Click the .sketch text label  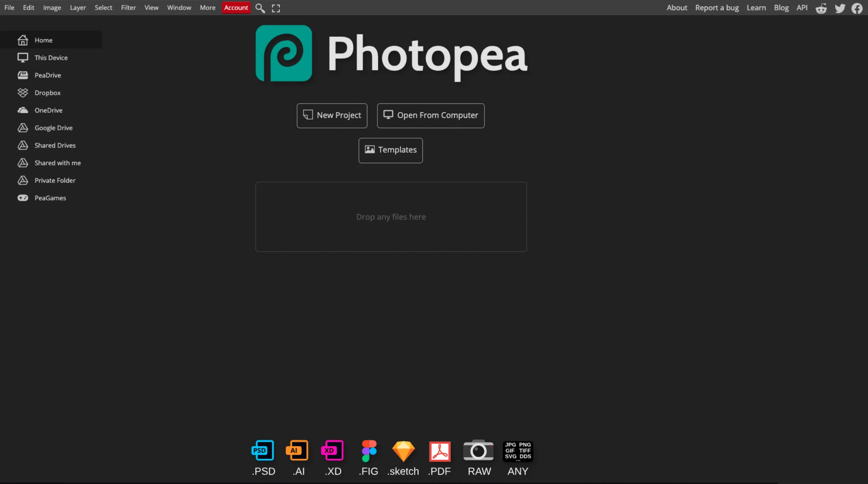(403, 471)
